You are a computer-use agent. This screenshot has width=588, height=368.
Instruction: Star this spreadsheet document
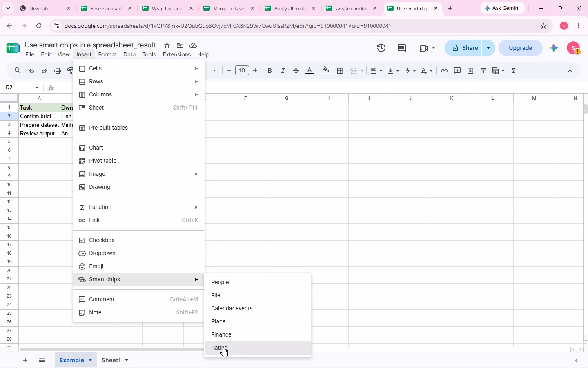pyautogui.click(x=167, y=45)
